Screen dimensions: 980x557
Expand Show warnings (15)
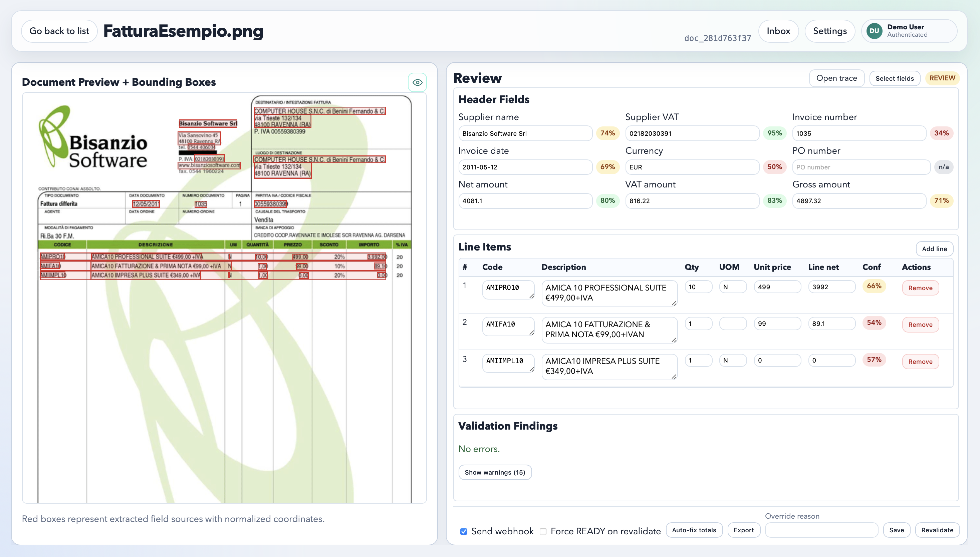[495, 472]
